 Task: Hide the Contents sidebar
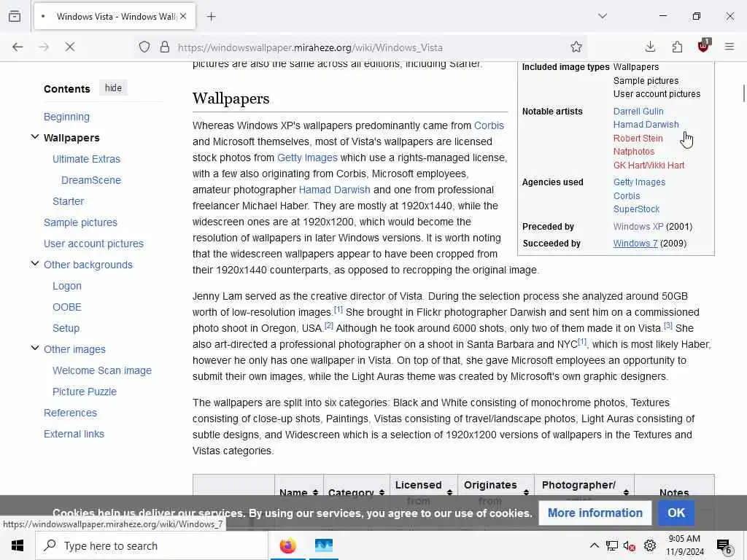(113, 88)
